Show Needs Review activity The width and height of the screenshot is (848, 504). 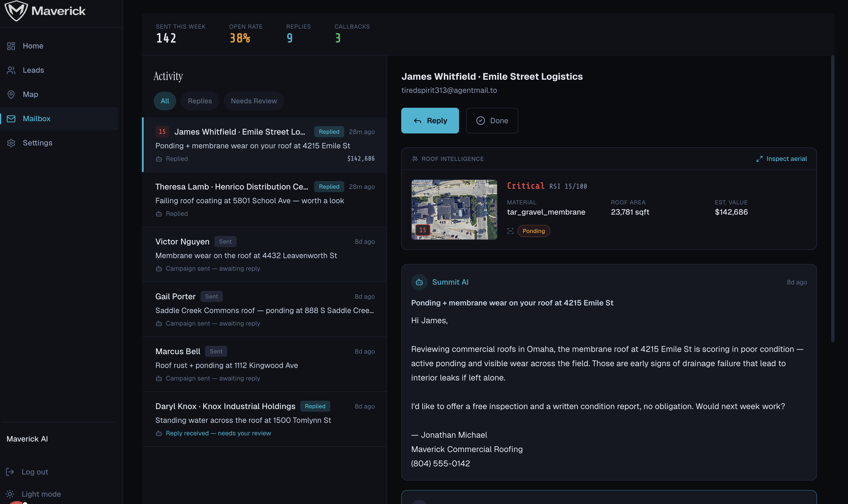254,101
